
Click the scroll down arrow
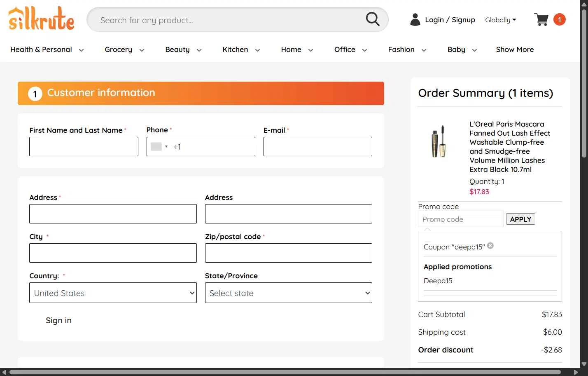coord(583,364)
